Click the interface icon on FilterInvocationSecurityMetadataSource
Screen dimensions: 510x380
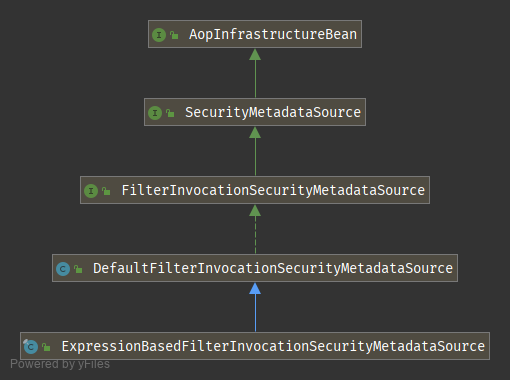[91, 191]
